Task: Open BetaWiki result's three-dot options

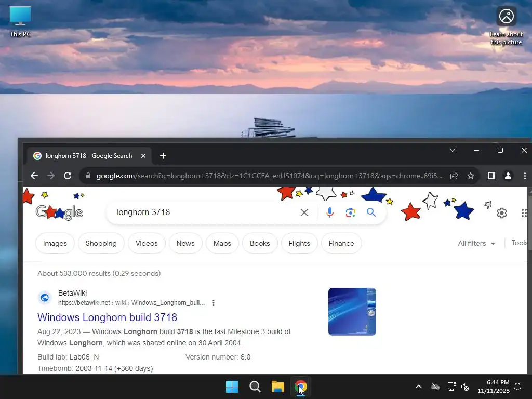Action: pos(214,303)
